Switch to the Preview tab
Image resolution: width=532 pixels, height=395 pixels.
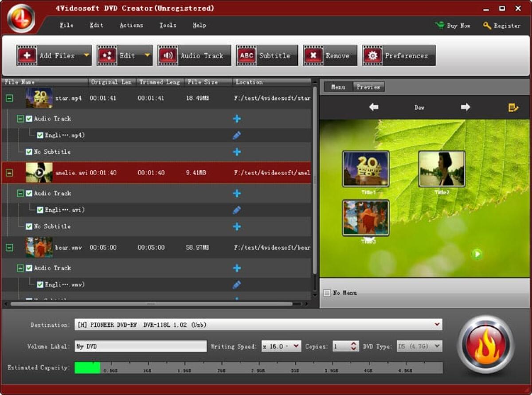click(x=369, y=87)
